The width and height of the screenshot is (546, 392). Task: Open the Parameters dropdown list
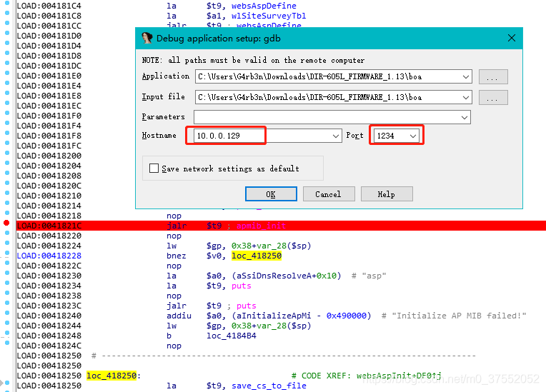464,117
